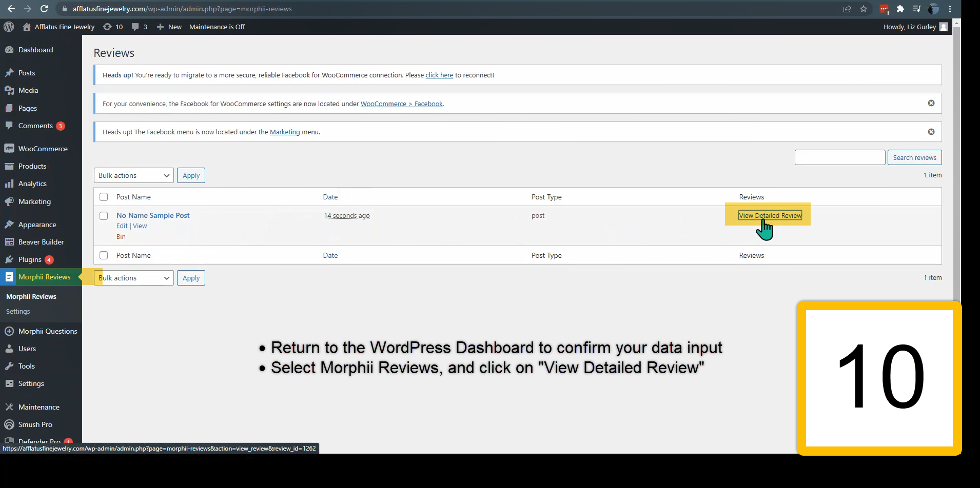The image size is (980, 488).
Task: Click the Appearance paintbrush icon
Action: (x=9, y=225)
